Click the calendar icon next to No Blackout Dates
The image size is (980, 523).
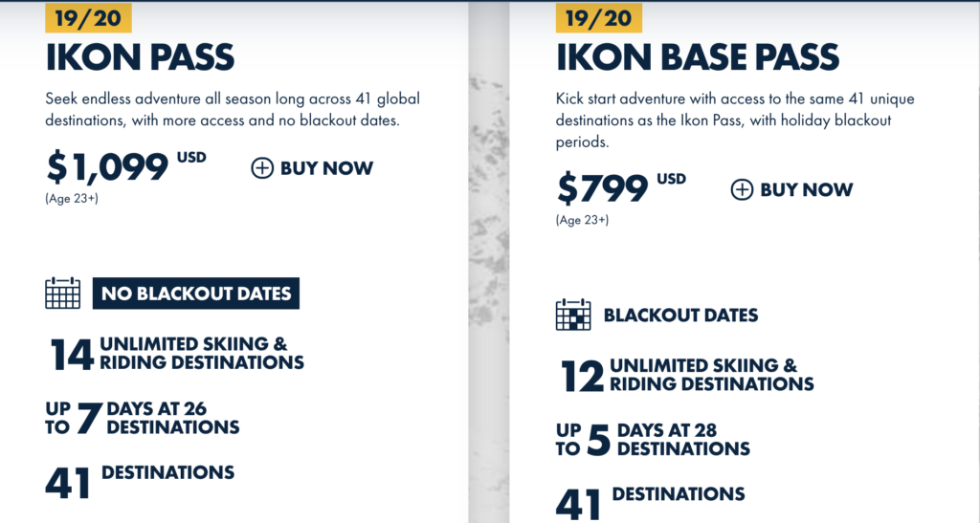tap(63, 294)
